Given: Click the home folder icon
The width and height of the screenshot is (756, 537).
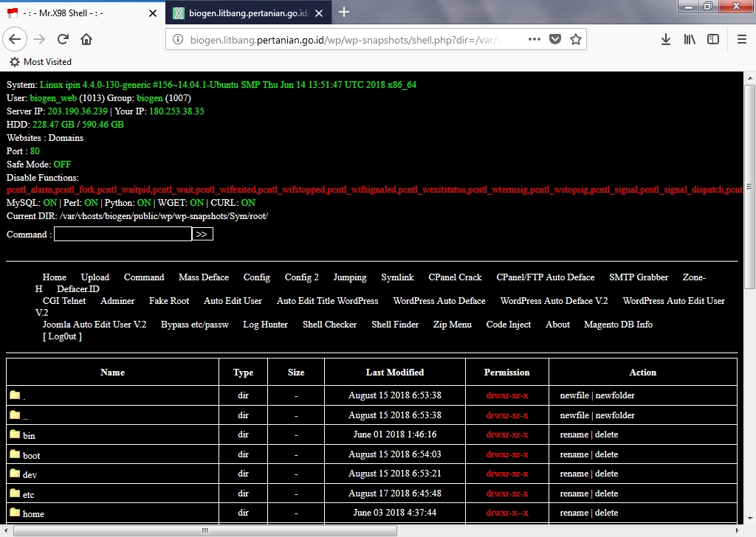Looking at the screenshot, I should click(15, 513).
